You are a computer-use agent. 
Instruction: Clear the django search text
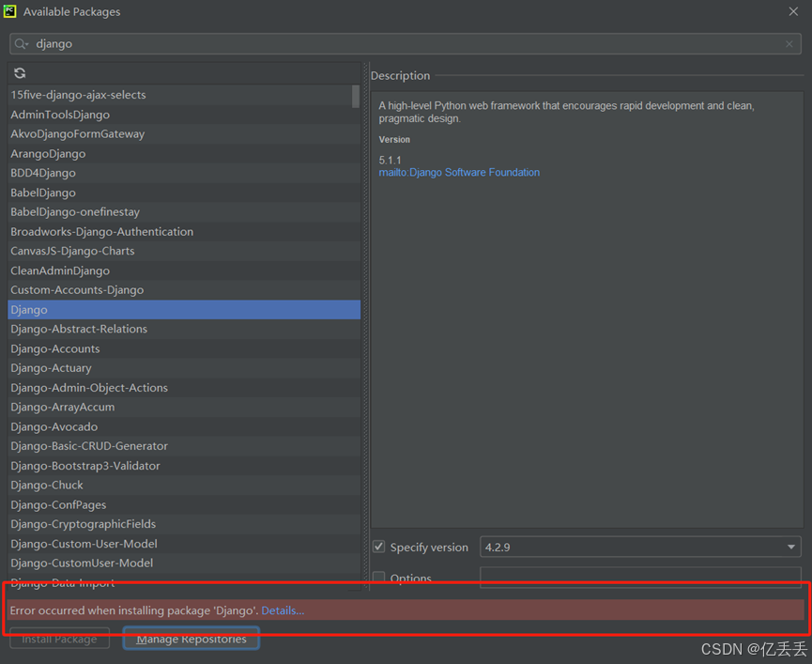pos(789,44)
